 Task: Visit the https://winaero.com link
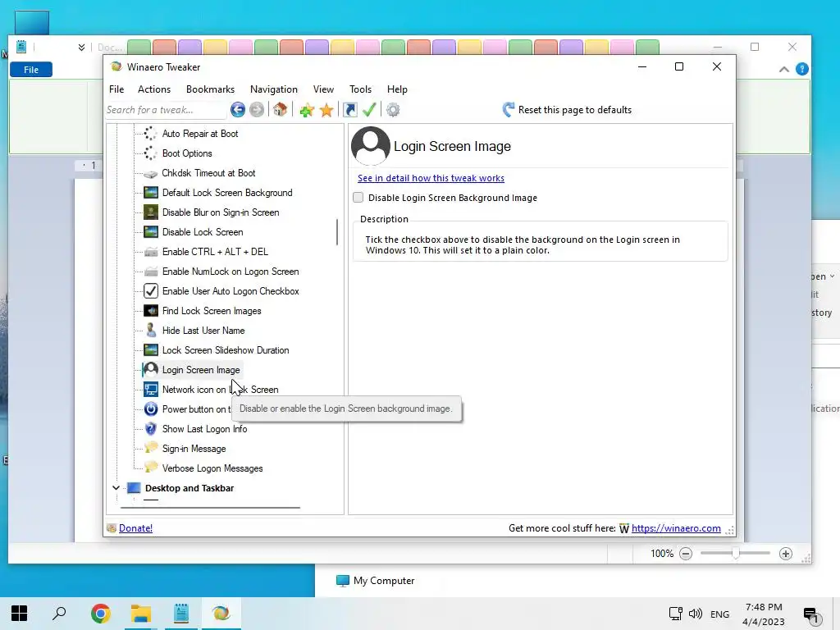coord(676,528)
